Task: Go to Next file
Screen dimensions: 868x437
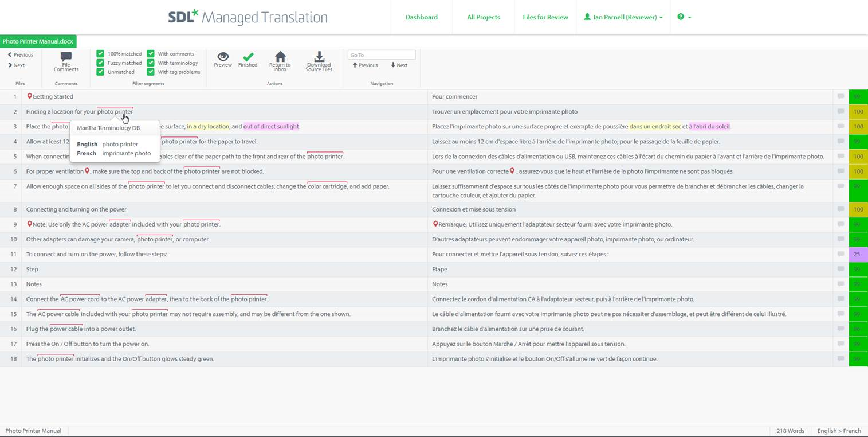Action: coord(17,65)
